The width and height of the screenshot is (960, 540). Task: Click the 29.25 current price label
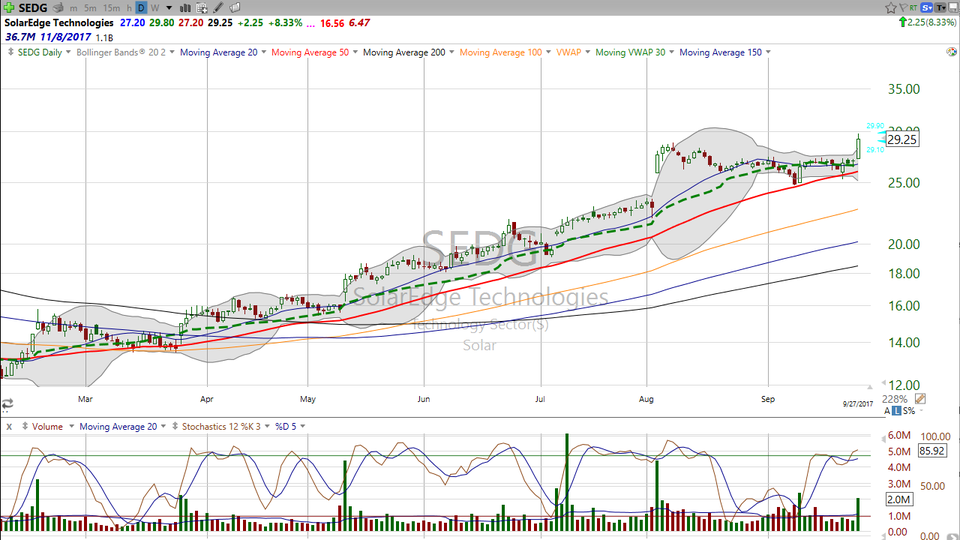coord(902,140)
